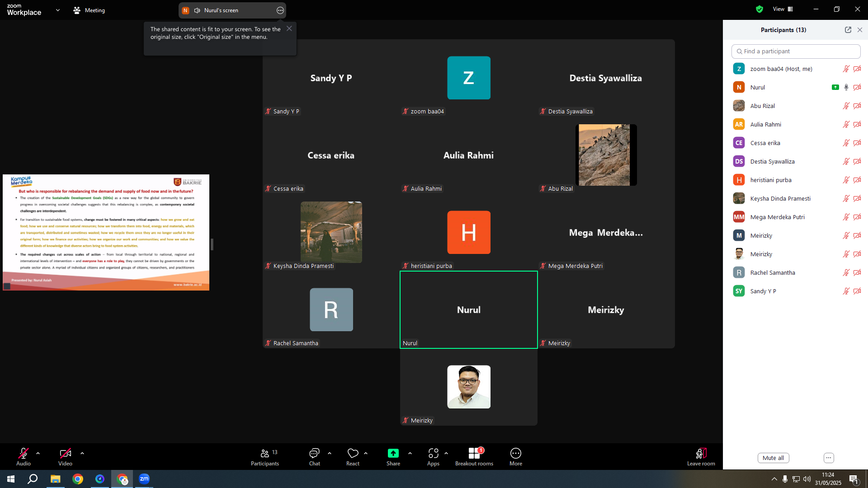Screen dimensions: 868x488
Task: Expand audio settings arrow next to Audio
Action: click(38, 453)
